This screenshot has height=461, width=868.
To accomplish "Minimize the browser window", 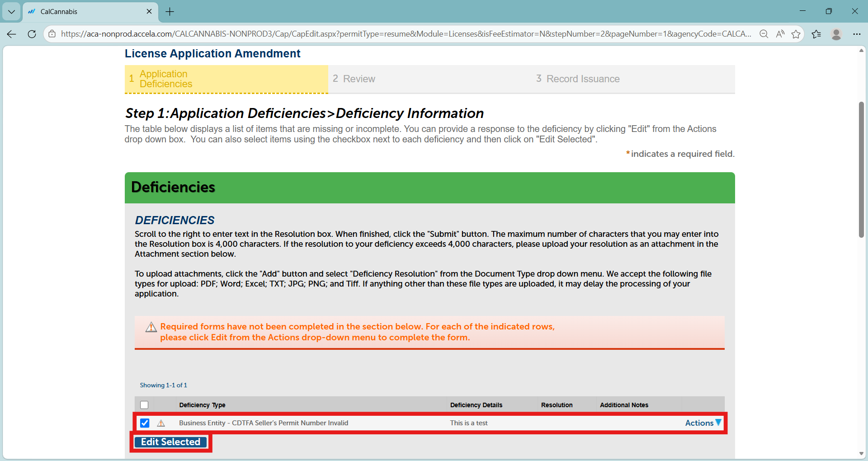I will [803, 11].
